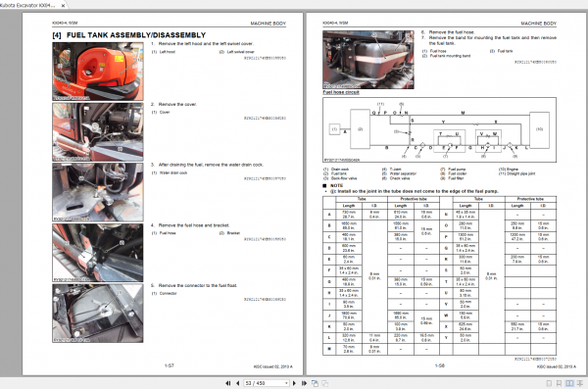588x389 pixels.
Task: Close the Kubota Excavator document tab
Action: [63, 5]
